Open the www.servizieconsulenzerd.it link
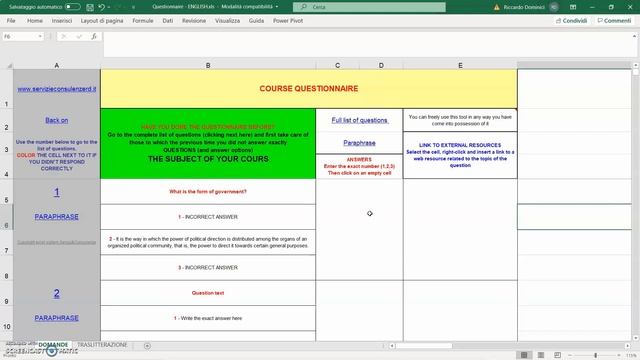 (57, 89)
